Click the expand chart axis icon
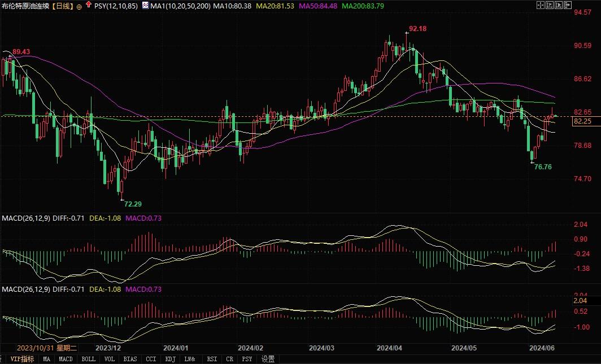 pos(559,5)
